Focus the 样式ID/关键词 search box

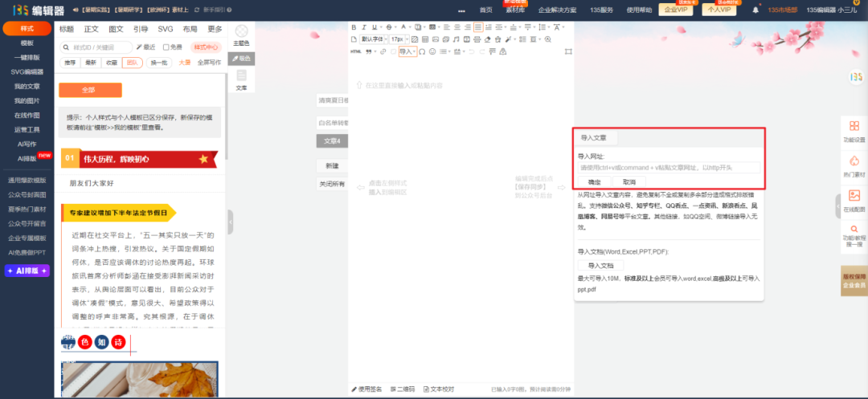point(96,47)
